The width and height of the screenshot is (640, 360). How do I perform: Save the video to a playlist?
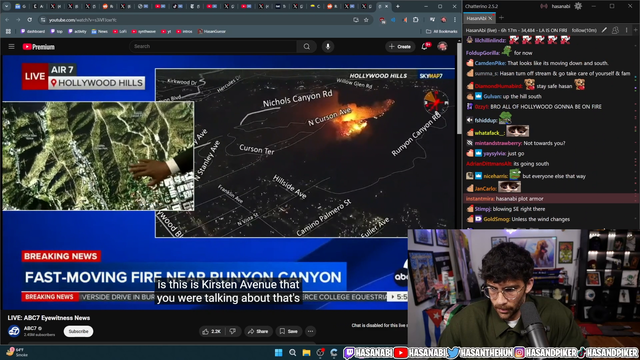(288, 331)
